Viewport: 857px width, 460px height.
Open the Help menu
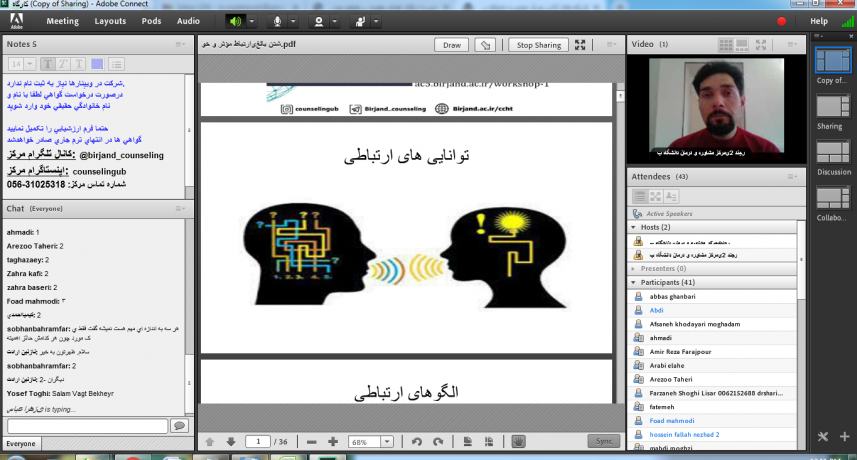click(x=819, y=21)
